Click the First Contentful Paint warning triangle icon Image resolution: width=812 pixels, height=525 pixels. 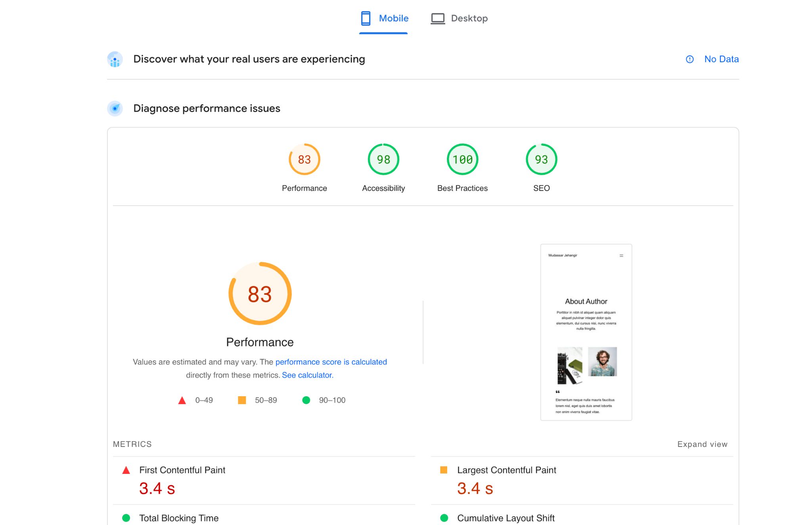click(124, 470)
